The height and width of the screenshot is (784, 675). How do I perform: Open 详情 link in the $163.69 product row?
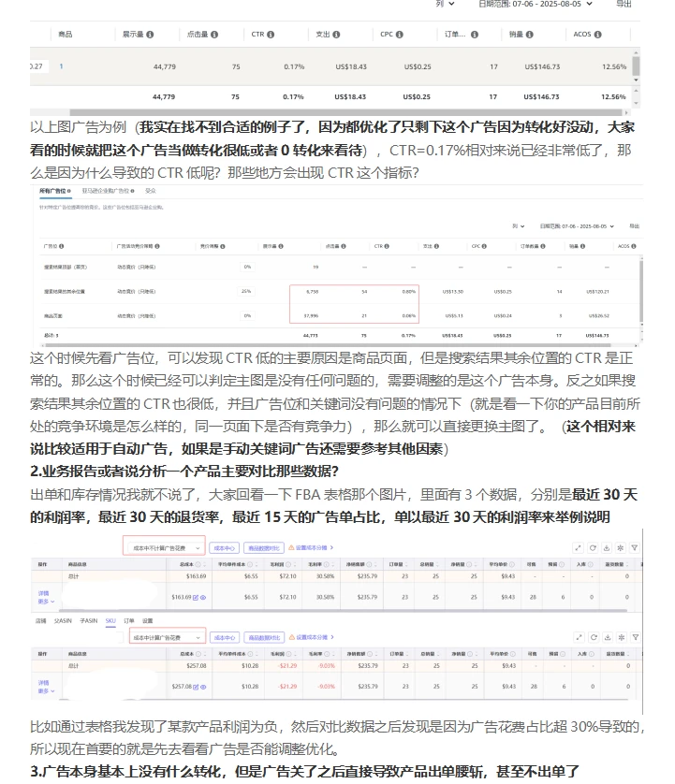pyautogui.click(x=43, y=593)
